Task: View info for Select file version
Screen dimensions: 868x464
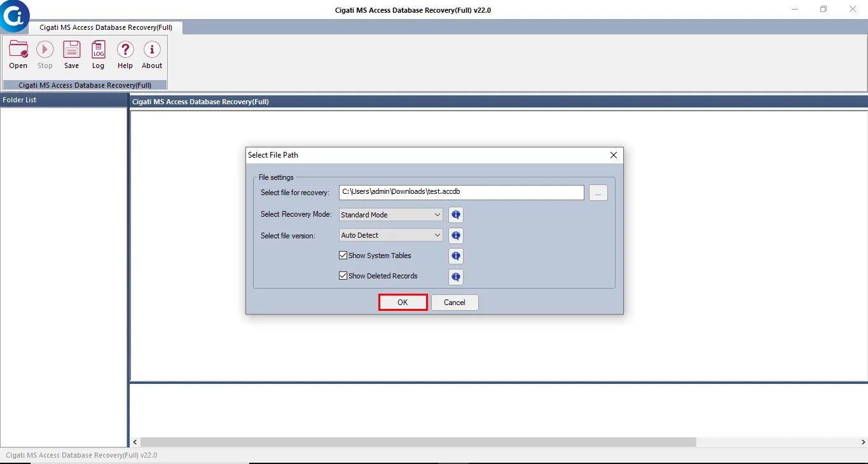Action: point(456,236)
